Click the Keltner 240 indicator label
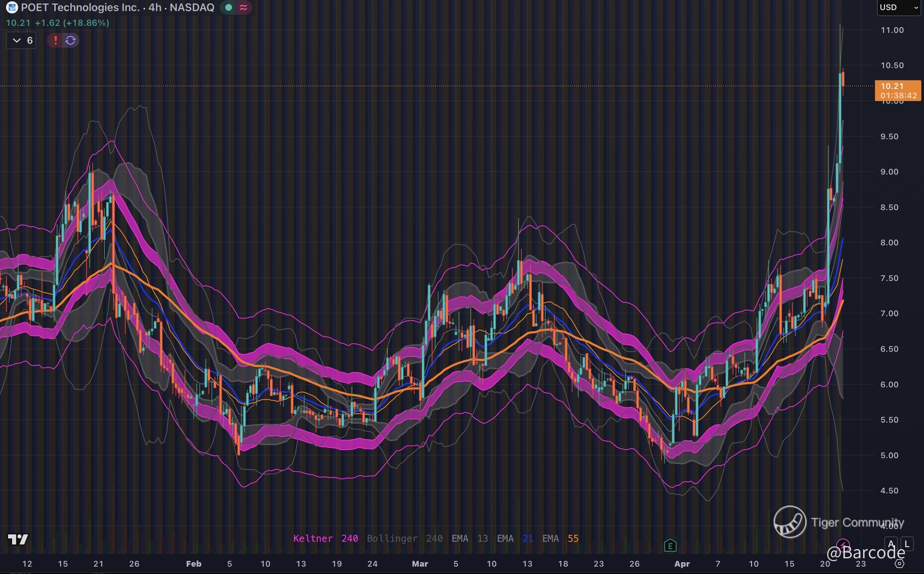Viewport: 924px width, 574px height. (x=325, y=538)
